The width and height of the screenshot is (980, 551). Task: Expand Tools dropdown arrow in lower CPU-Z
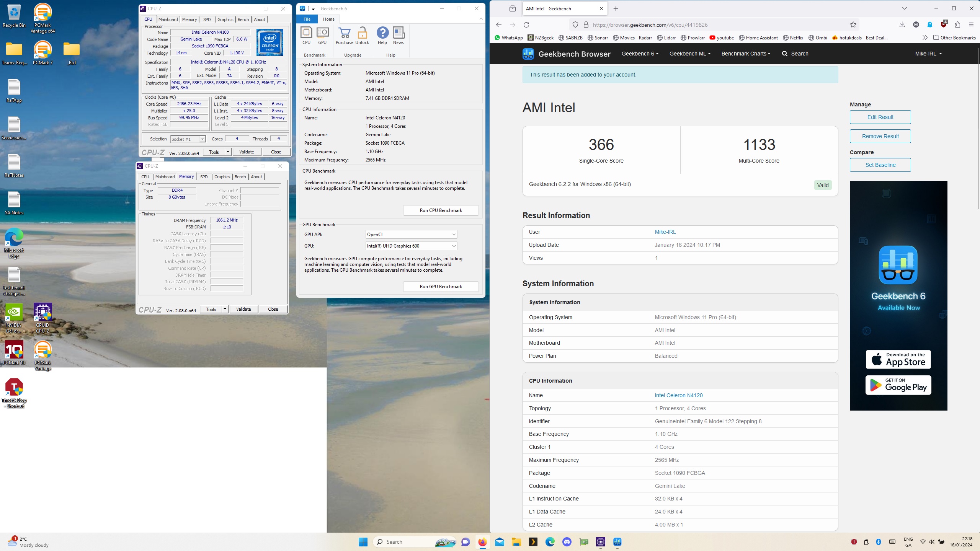pos(225,309)
